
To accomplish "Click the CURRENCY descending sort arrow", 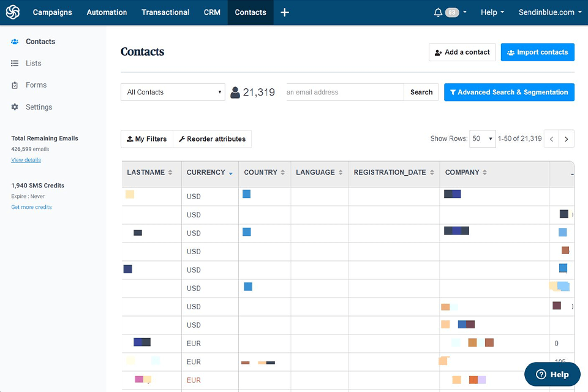I will 231,173.
